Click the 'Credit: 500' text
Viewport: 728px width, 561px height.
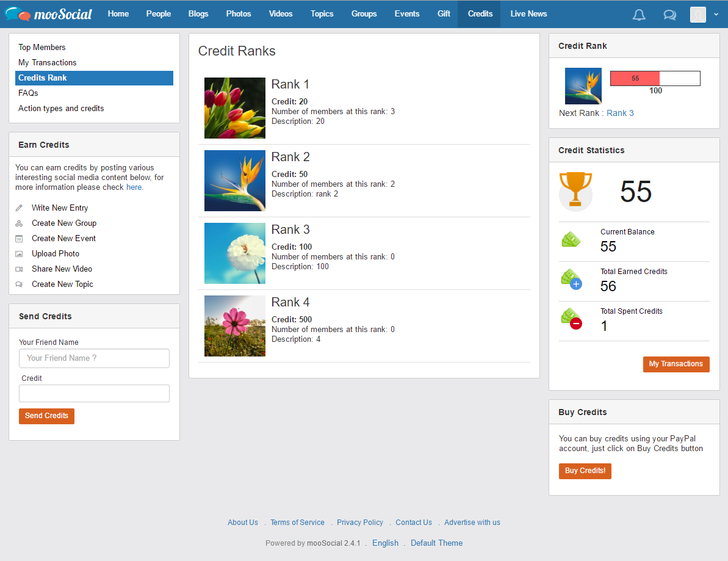[x=292, y=319]
